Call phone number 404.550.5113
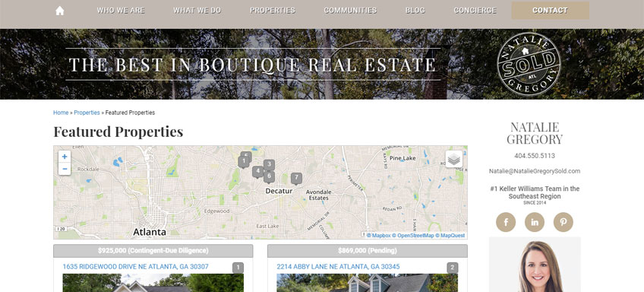This screenshot has width=644, height=292. click(x=535, y=156)
